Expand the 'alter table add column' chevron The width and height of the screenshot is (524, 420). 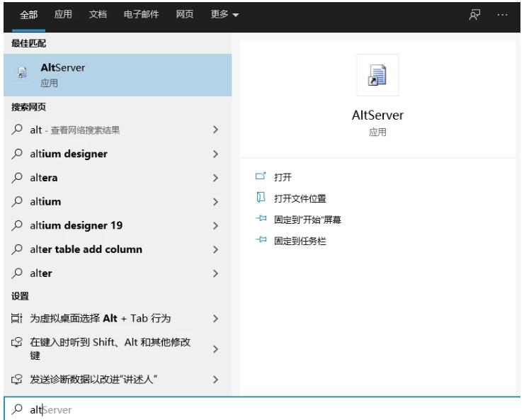coord(215,249)
